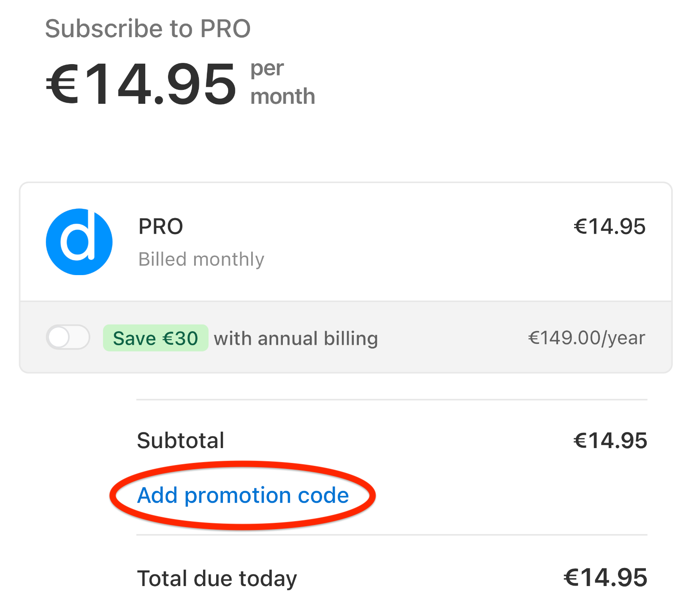
Task: Click the toggle knob for annual billing
Action: [59, 337]
